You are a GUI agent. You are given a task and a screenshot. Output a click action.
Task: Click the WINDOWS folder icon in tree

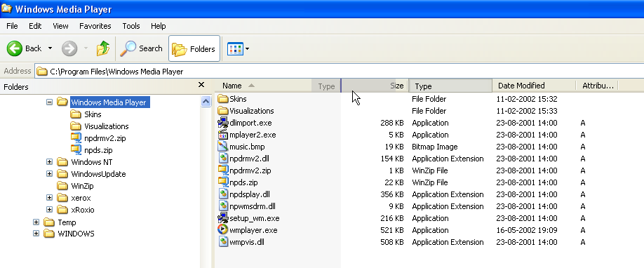(x=49, y=234)
